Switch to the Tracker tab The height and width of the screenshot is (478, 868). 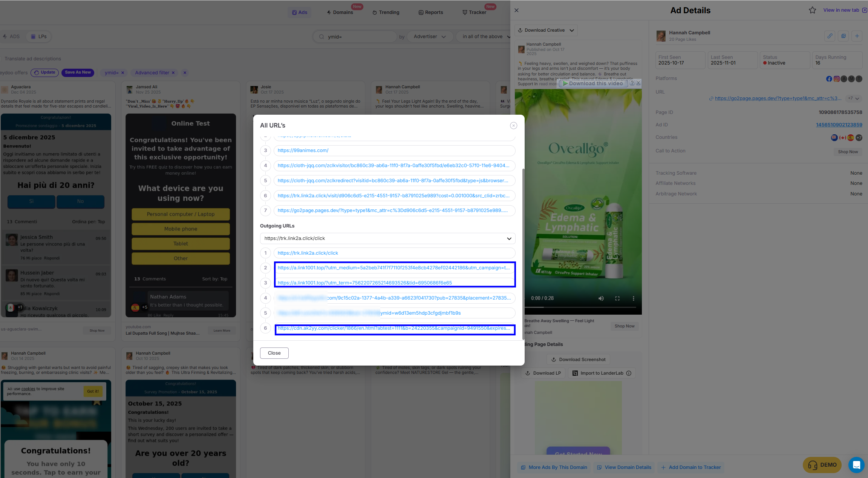475,12
